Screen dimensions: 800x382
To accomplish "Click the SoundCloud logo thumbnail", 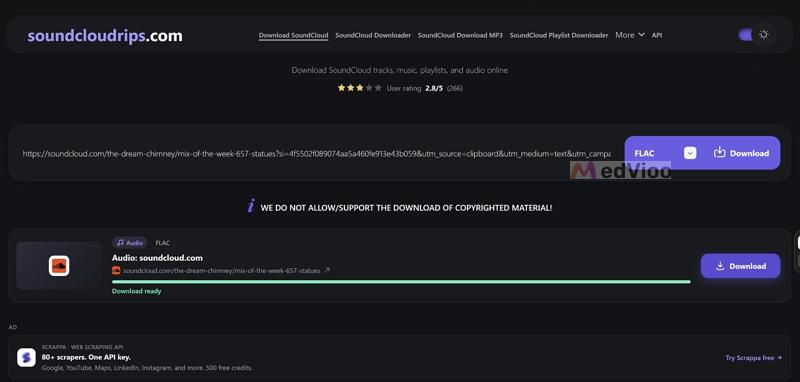I will [59, 266].
